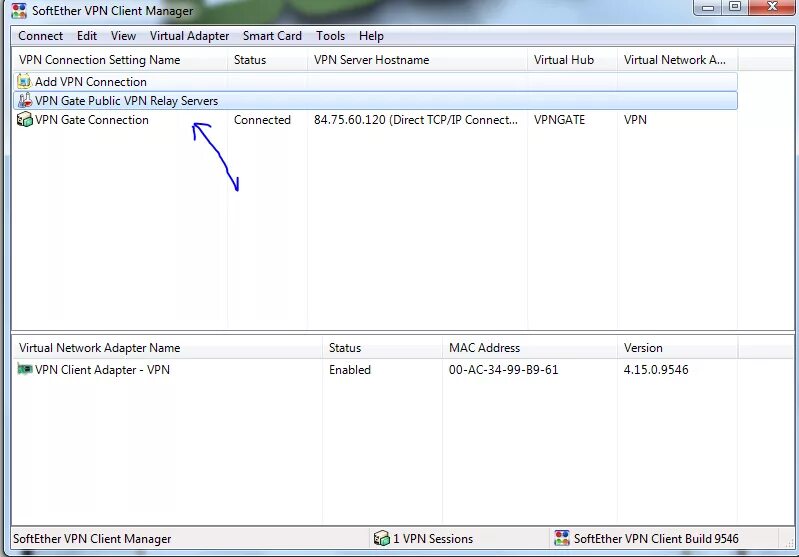Open the Virtual Adapter menu
Image resolution: width=799 pixels, height=557 pixels.
pos(189,36)
